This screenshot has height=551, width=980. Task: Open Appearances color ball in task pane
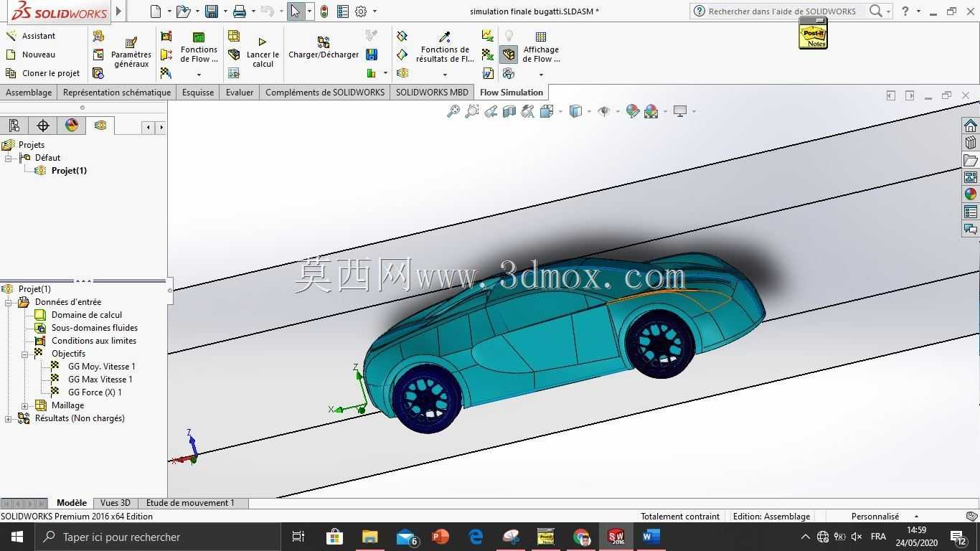pos(971,194)
